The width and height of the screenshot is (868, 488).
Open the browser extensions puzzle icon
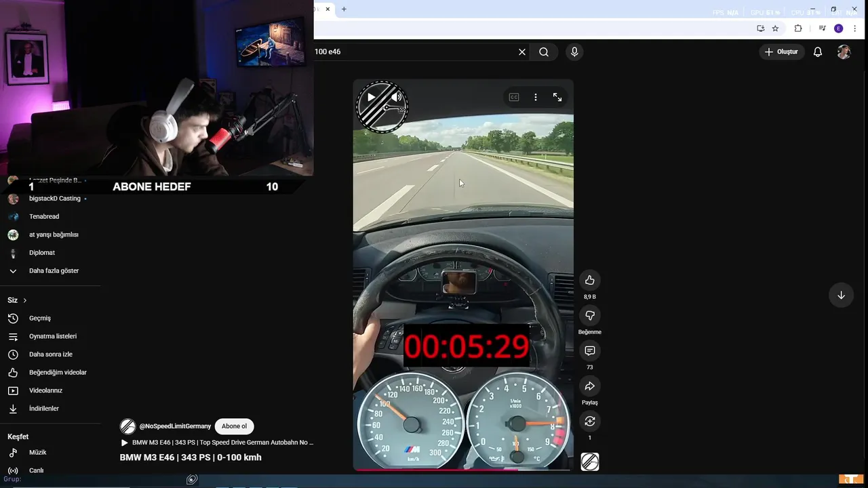click(797, 28)
